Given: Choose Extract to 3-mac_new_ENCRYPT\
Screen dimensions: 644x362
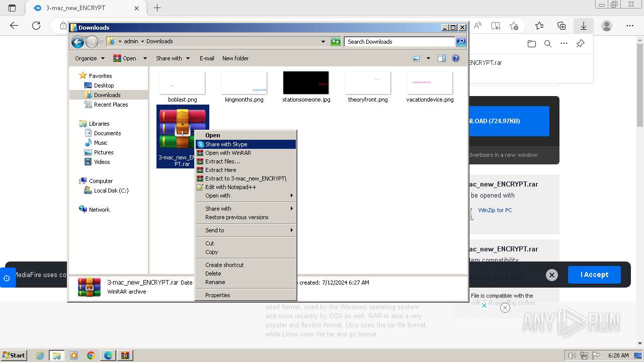Looking at the screenshot, I should point(246,178).
